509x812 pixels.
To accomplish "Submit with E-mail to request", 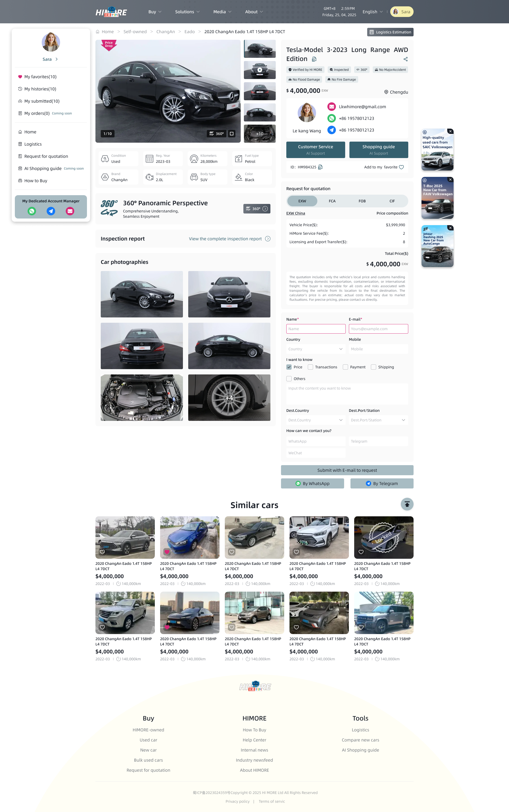I will click(x=347, y=470).
